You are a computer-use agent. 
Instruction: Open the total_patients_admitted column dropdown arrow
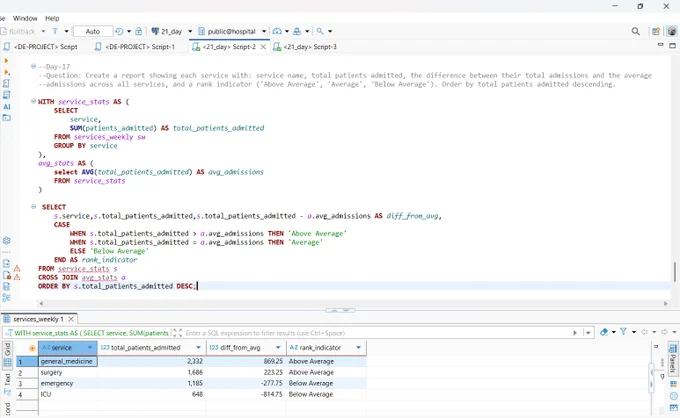coord(198,348)
